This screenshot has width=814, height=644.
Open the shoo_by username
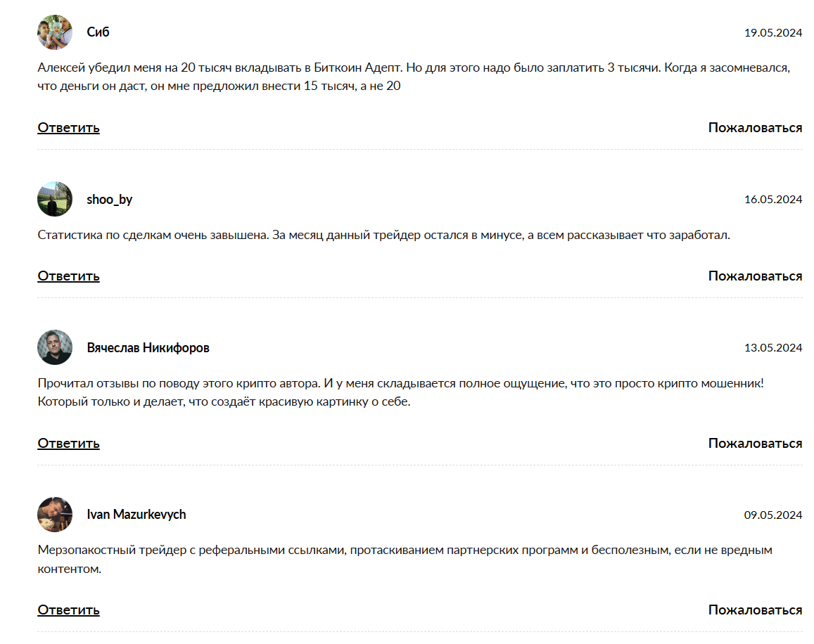pos(110,200)
